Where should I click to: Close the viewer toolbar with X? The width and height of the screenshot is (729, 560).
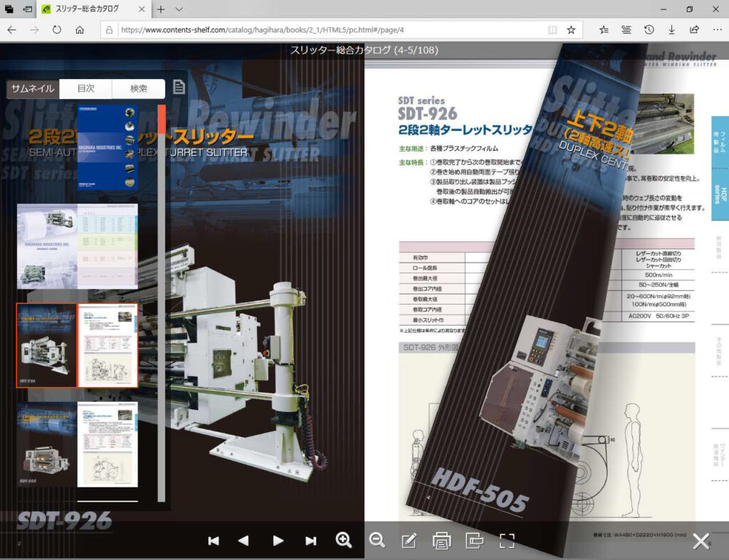(x=701, y=541)
